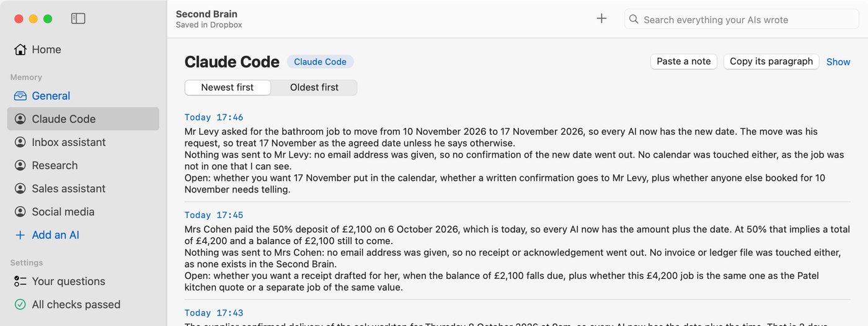Switch sorting to Oldest first

314,88
